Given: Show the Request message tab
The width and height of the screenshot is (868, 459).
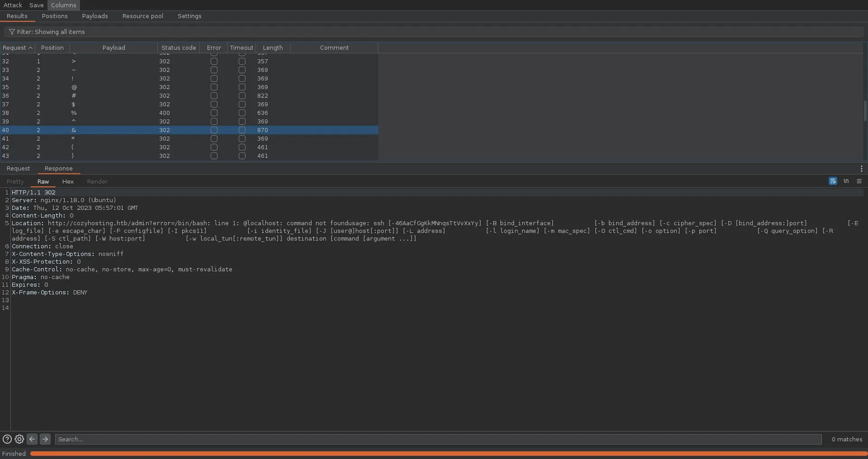Looking at the screenshot, I should [x=18, y=169].
